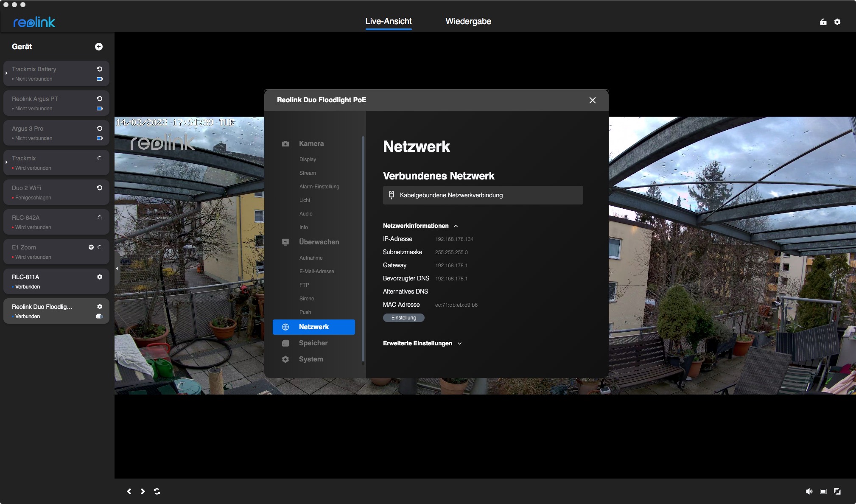Viewport: 856px width, 504px height.
Task: Switch to the Wiedergabe tab
Action: 468,21
